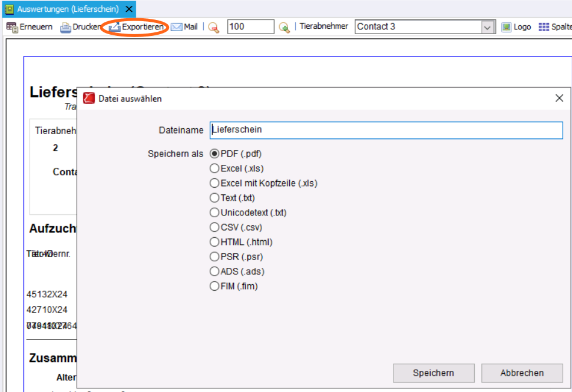Click the Speichern als label

176,154
